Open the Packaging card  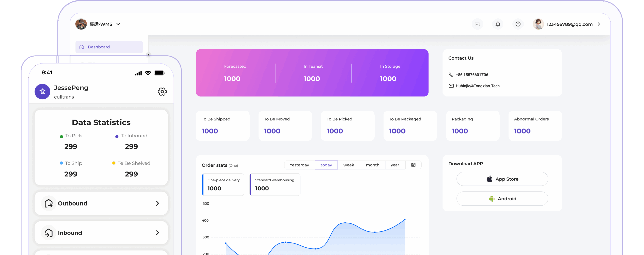(473, 126)
